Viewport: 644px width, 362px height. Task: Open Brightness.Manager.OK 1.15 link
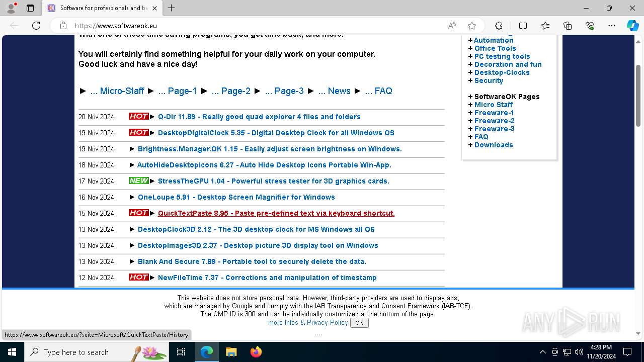tap(270, 149)
